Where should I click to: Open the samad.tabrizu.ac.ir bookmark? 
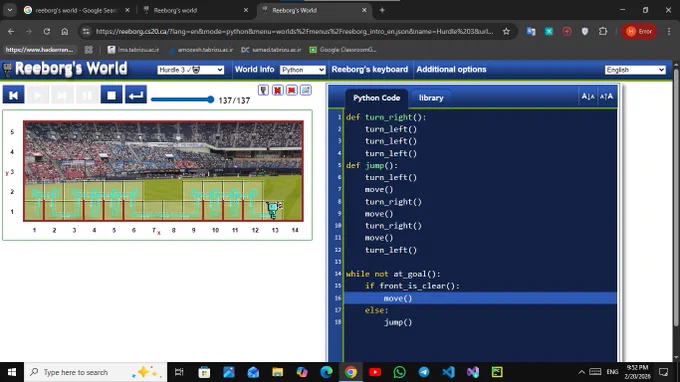271,50
